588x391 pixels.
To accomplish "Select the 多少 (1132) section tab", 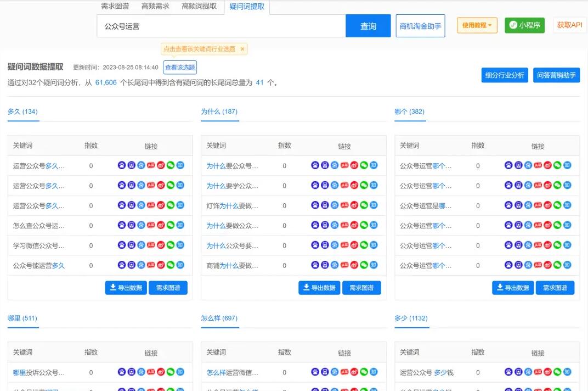I will click(x=411, y=318).
